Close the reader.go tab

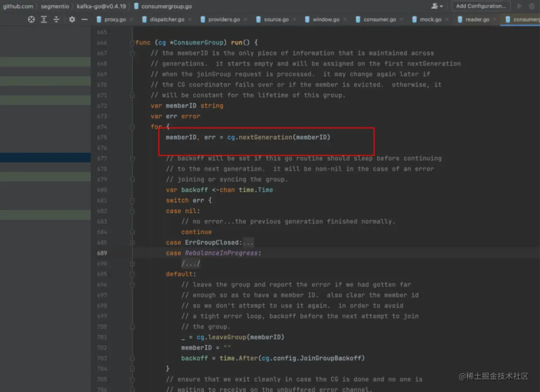(x=496, y=20)
